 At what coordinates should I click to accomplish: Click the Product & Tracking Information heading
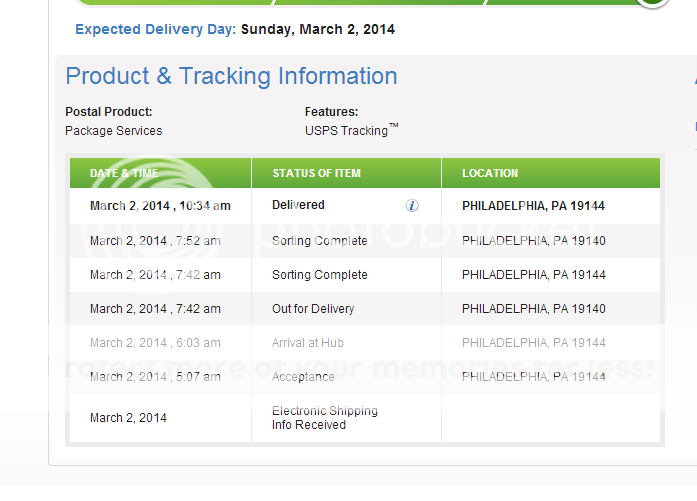pos(231,76)
